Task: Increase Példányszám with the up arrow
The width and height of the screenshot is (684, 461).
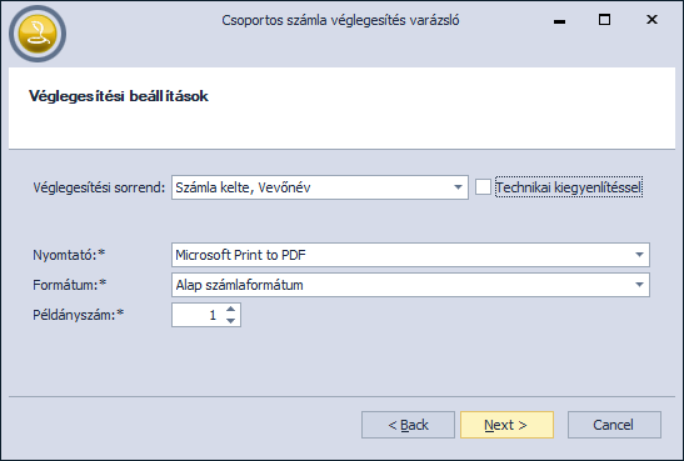Action: pos(231,310)
